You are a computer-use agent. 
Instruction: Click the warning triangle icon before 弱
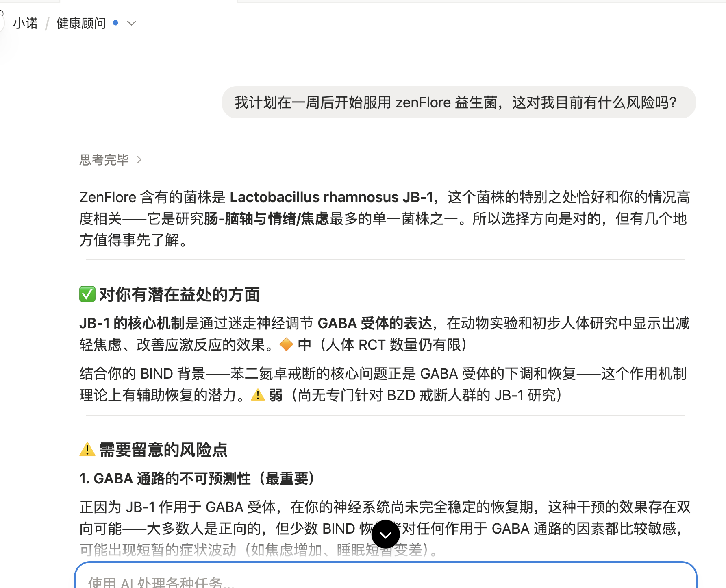pos(258,394)
